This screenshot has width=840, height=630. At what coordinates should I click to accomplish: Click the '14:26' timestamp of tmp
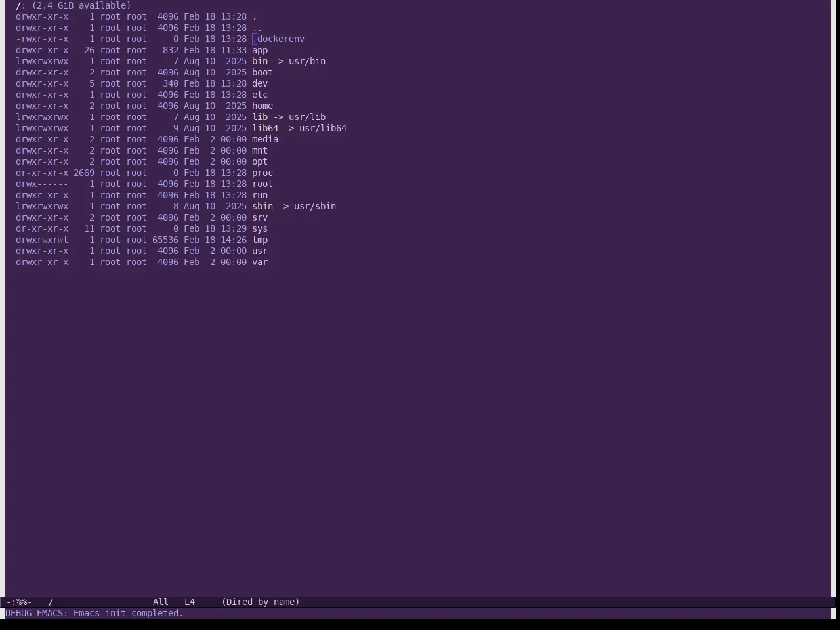[x=234, y=240]
